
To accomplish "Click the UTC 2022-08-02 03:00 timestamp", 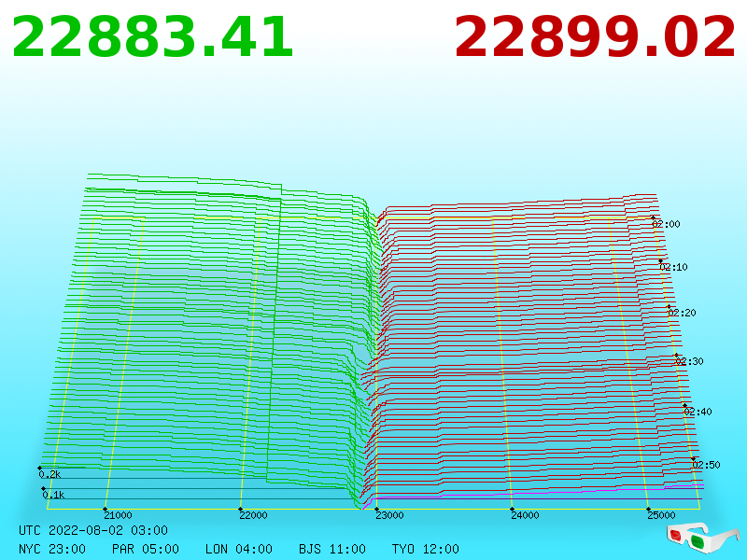I will pos(93,530).
